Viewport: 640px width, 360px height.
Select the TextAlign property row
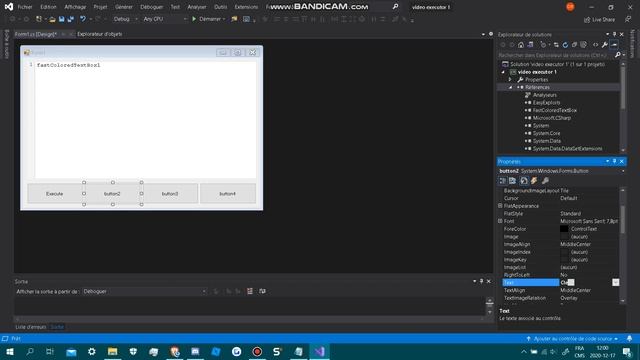click(x=561, y=291)
